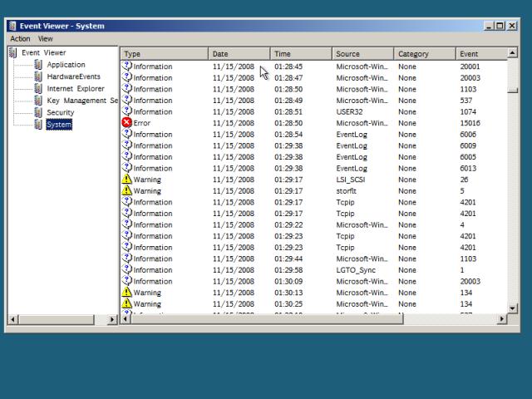The width and height of the screenshot is (532, 399).
Task: Click the event list scroll up arrow
Action: [x=512, y=52]
